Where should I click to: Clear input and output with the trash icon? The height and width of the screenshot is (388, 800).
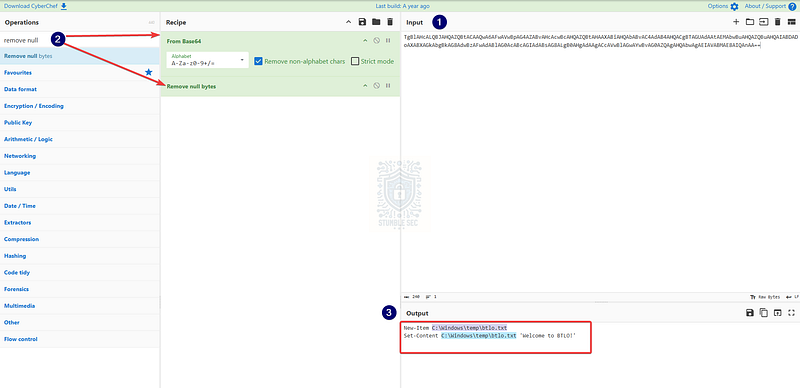pyautogui.click(x=778, y=22)
